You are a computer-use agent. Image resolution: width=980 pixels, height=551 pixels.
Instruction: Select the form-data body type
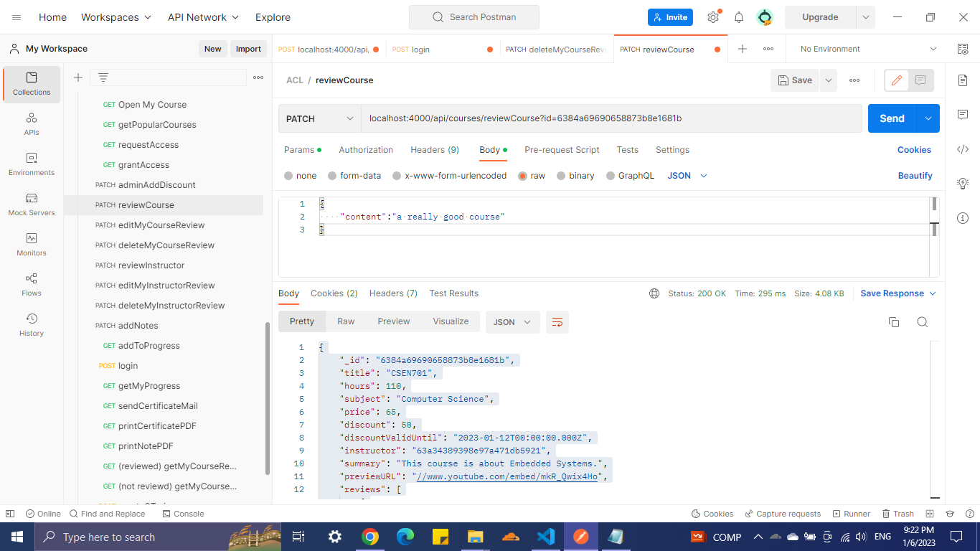354,175
